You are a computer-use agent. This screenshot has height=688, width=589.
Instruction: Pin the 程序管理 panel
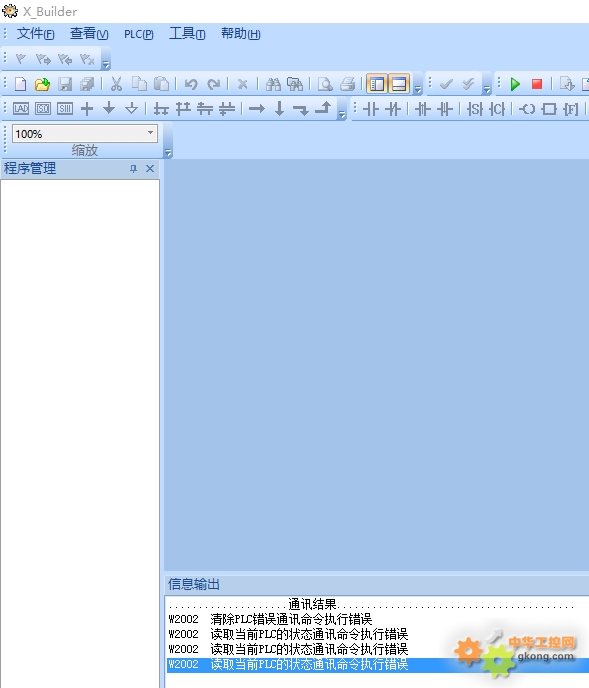(x=133, y=168)
